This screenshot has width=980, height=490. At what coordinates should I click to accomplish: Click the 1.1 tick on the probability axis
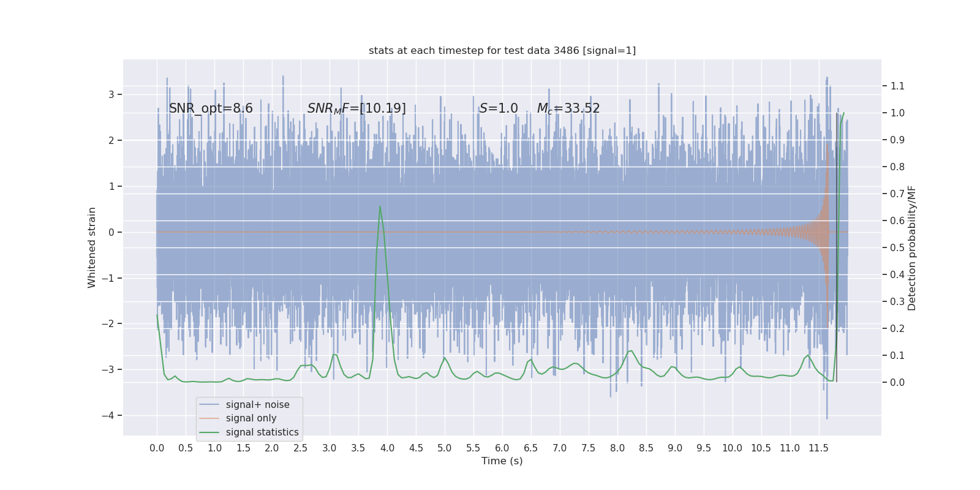[897, 86]
